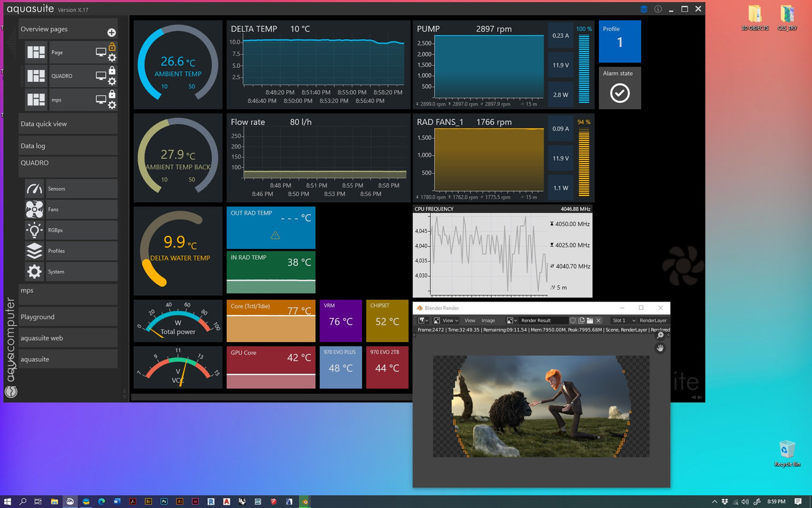Expand the Data quick view section

tap(68, 124)
